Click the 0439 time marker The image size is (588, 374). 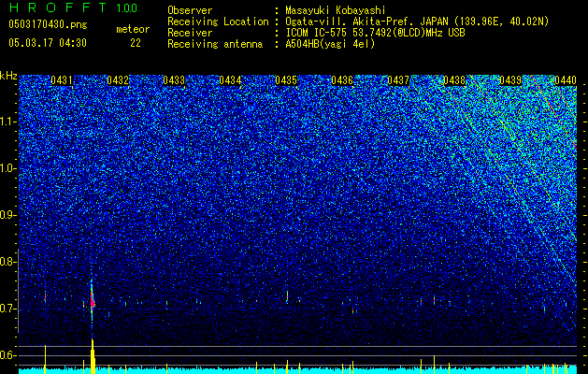pos(510,80)
